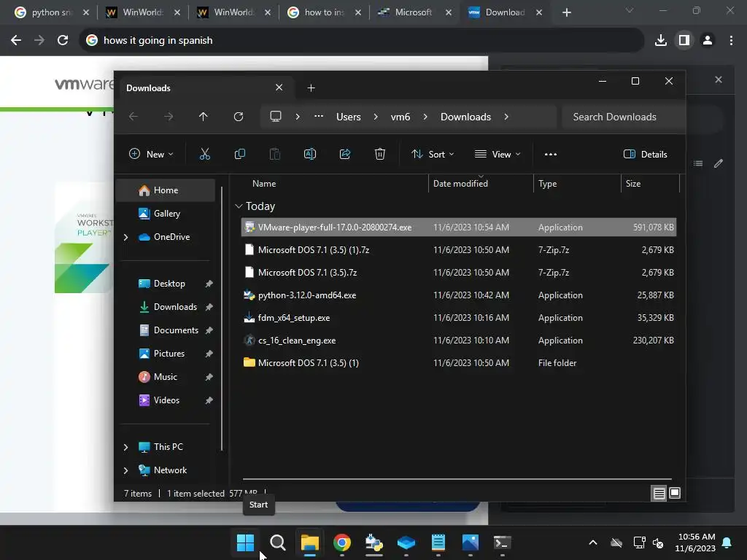Viewport: 747px width, 560px height.
Task: Click vm6 in the address breadcrumb
Action: pos(400,117)
